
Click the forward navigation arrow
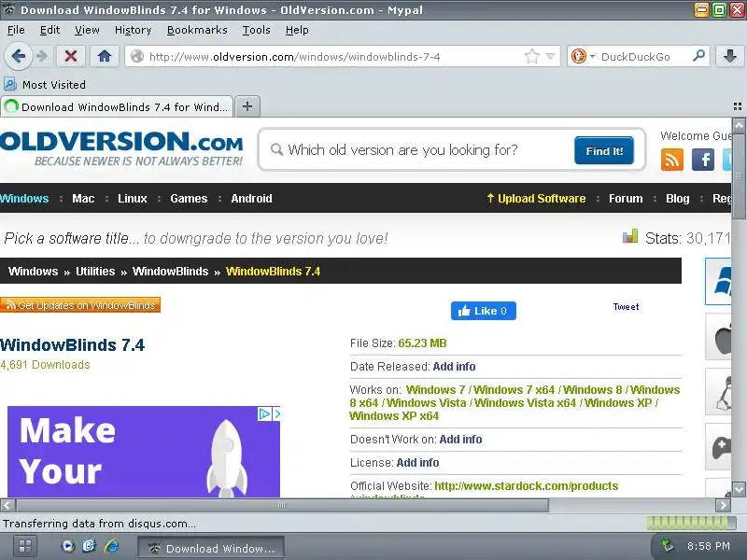click(x=42, y=56)
